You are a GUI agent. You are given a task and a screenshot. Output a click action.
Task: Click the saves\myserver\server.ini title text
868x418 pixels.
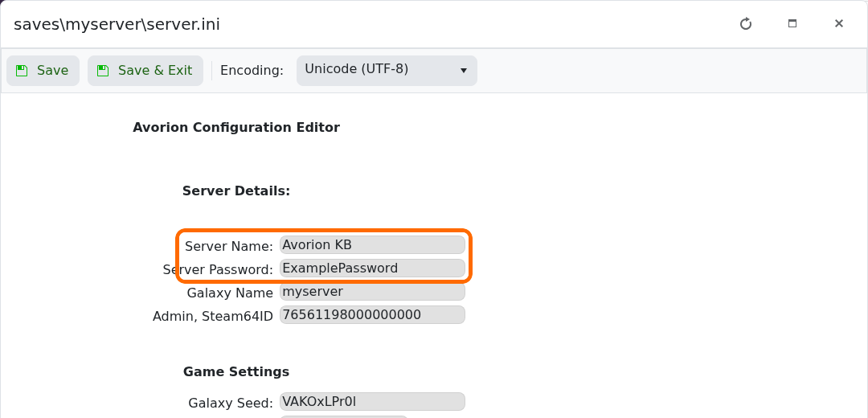tap(117, 24)
